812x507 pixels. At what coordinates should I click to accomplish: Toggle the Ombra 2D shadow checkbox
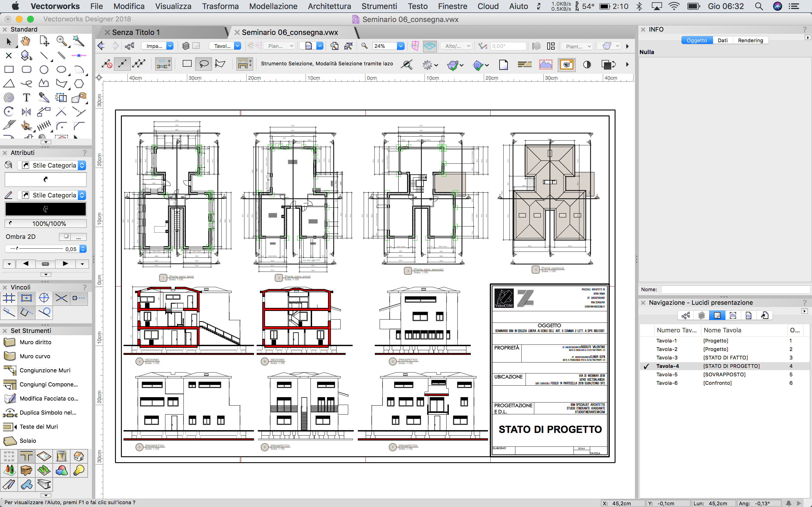pyautogui.click(x=66, y=236)
